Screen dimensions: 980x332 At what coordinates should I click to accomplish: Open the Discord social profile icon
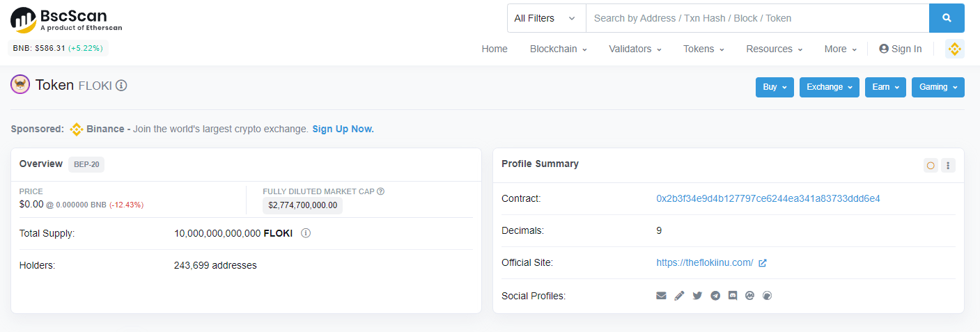pos(733,296)
